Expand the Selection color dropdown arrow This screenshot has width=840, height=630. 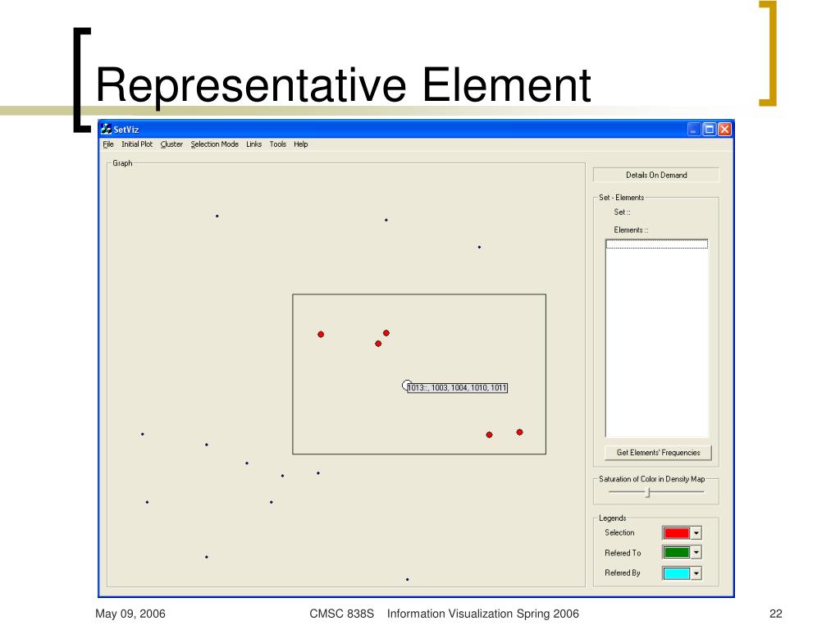point(696,533)
